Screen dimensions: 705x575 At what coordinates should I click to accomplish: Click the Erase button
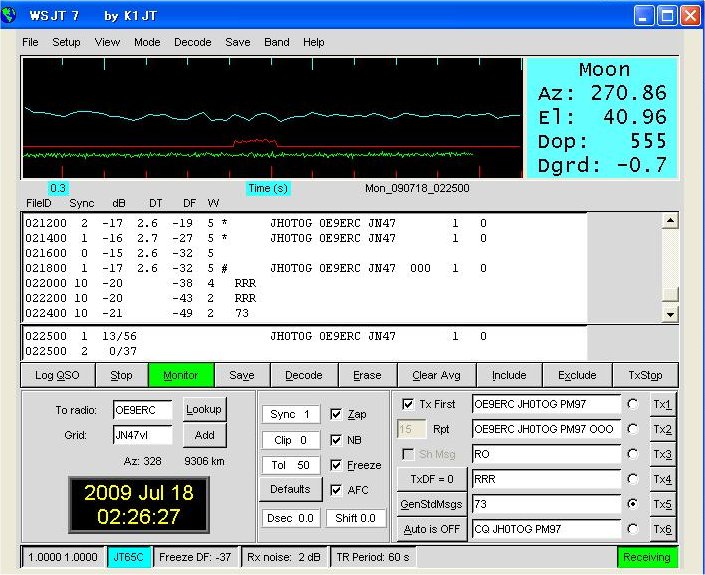click(367, 375)
